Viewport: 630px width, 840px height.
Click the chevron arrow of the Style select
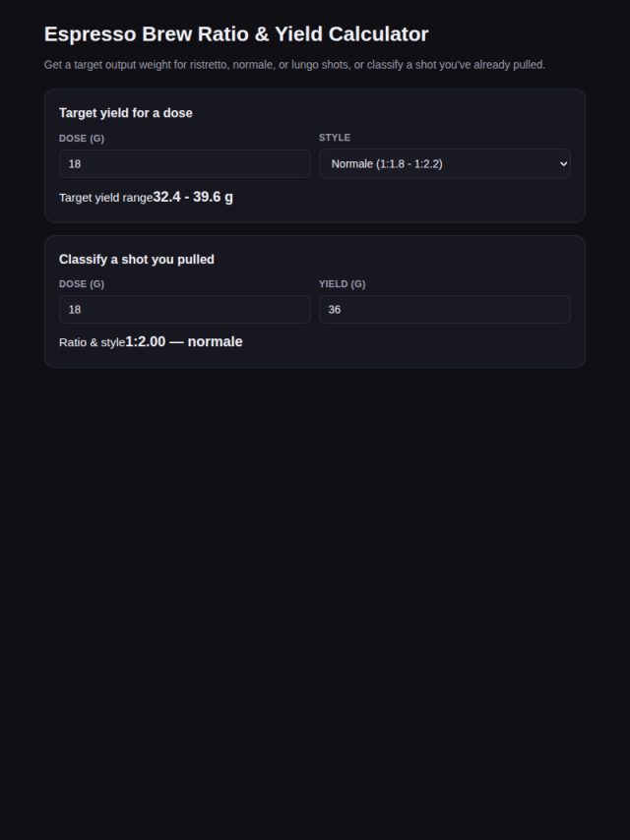point(563,164)
